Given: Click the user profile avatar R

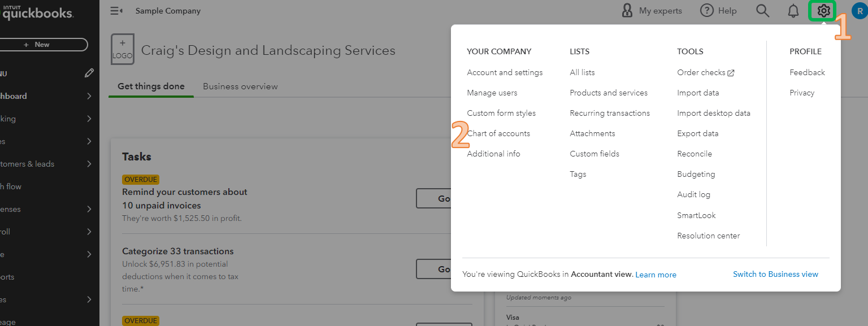Looking at the screenshot, I should [x=860, y=11].
